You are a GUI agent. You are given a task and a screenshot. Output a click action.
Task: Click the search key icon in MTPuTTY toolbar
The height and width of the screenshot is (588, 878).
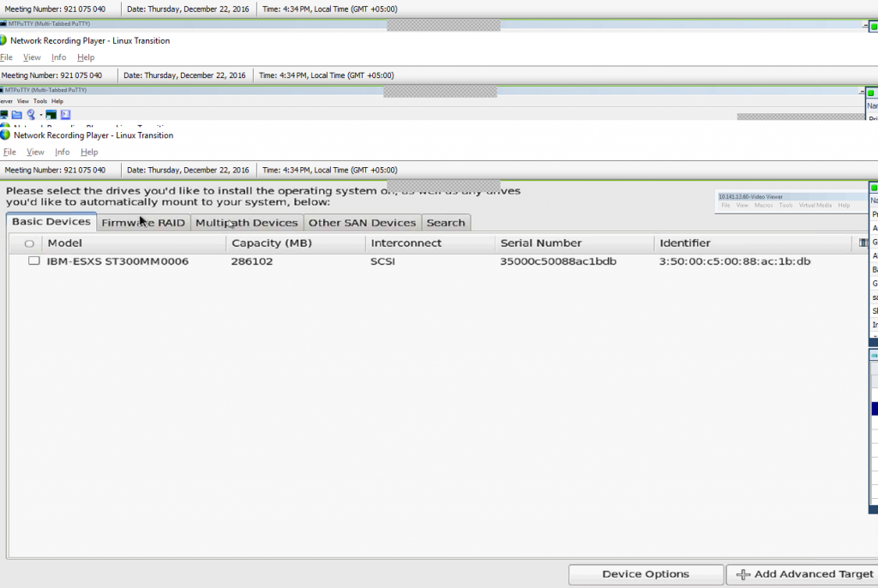(x=31, y=114)
